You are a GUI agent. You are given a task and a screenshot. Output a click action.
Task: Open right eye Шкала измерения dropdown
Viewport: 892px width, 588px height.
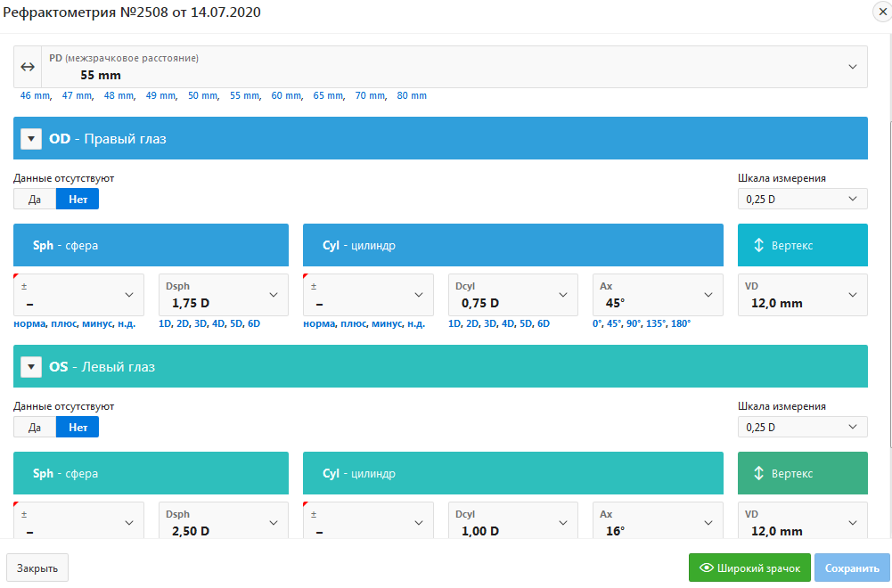point(802,199)
